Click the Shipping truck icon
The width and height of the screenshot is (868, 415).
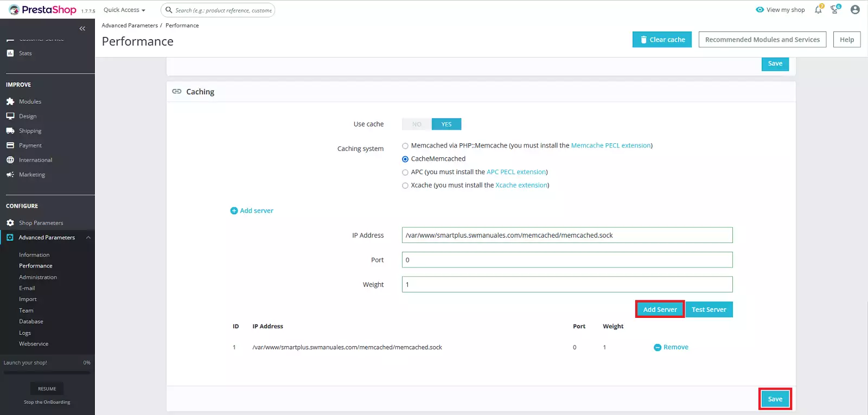click(x=10, y=131)
